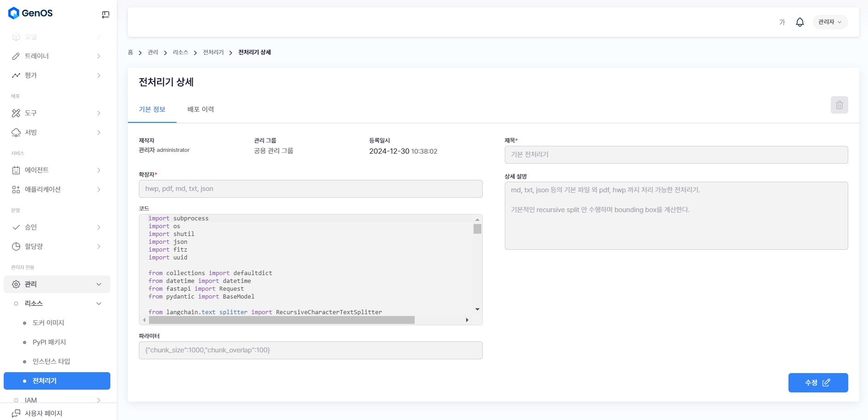Click the 에이전트 icon in sidebar

tap(16, 170)
